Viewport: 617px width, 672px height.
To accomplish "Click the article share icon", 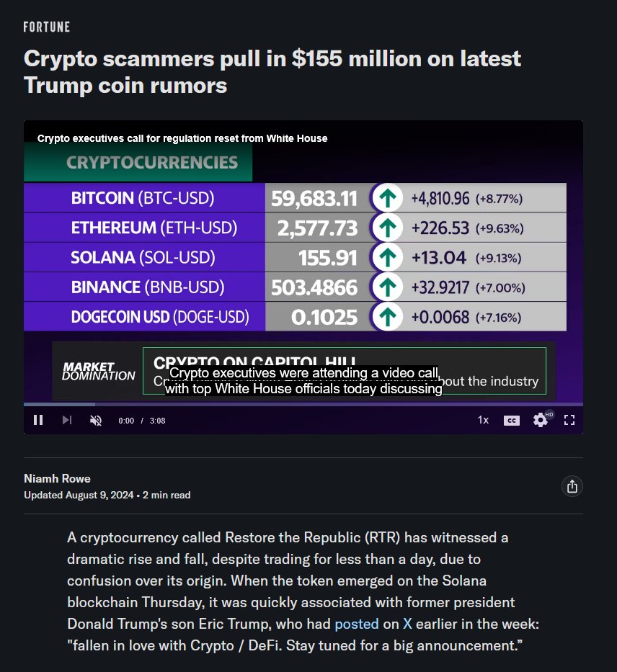I will pyautogui.click(x=572, y=486).
